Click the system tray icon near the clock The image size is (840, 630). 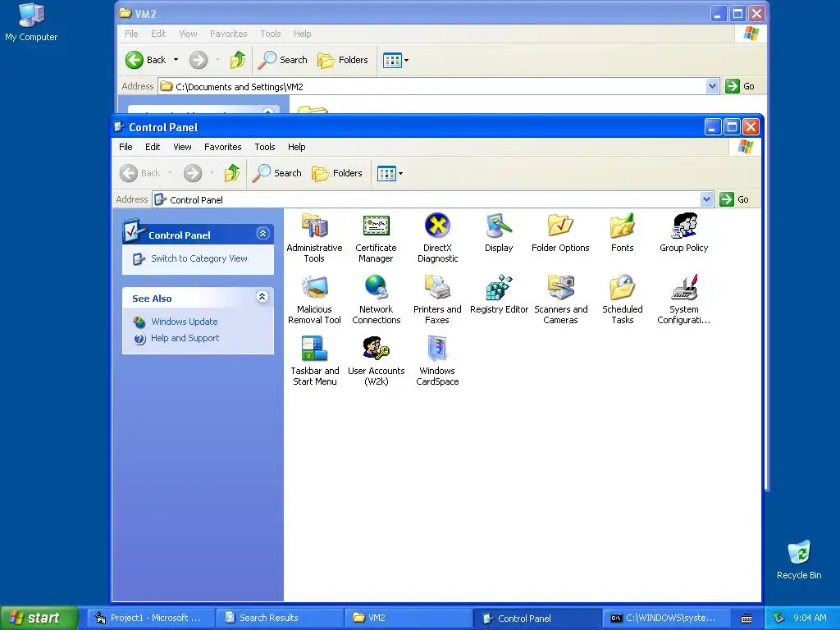point(779,618)
